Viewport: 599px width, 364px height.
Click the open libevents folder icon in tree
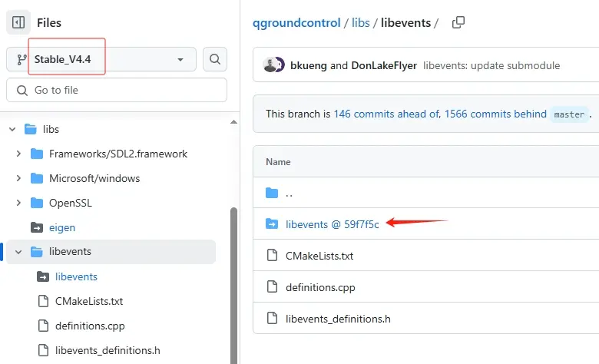tap(37, 252)
